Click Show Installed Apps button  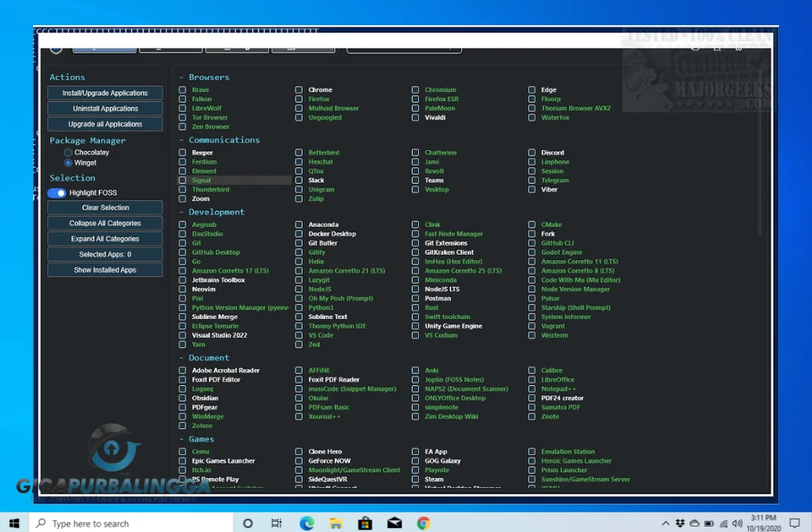tap(105, 270)
